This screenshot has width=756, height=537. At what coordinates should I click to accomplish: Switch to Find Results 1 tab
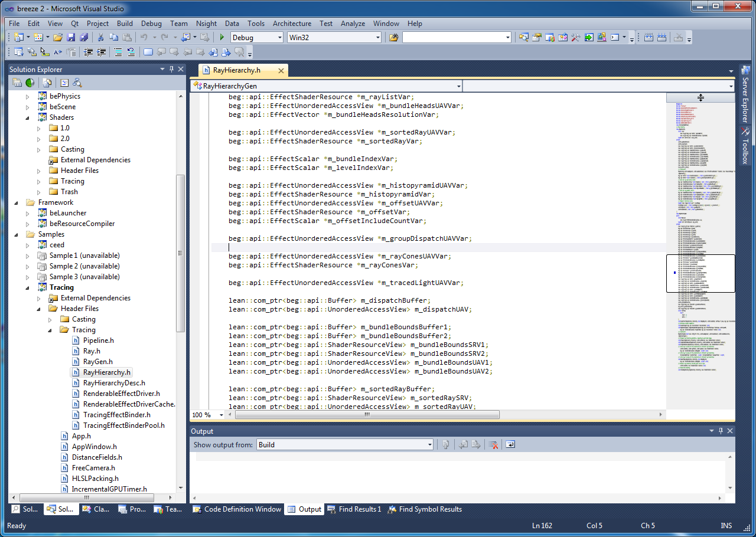[354, 509]
